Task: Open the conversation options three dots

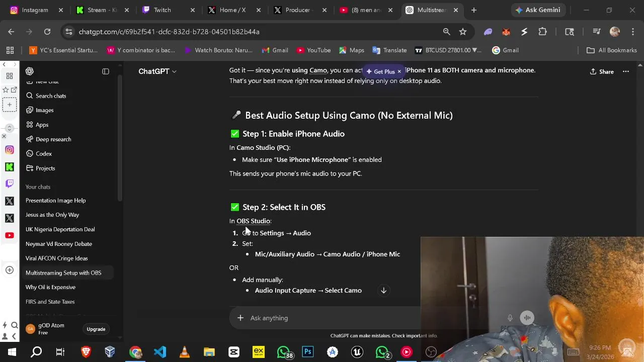Action: click(x=626, y=71)
